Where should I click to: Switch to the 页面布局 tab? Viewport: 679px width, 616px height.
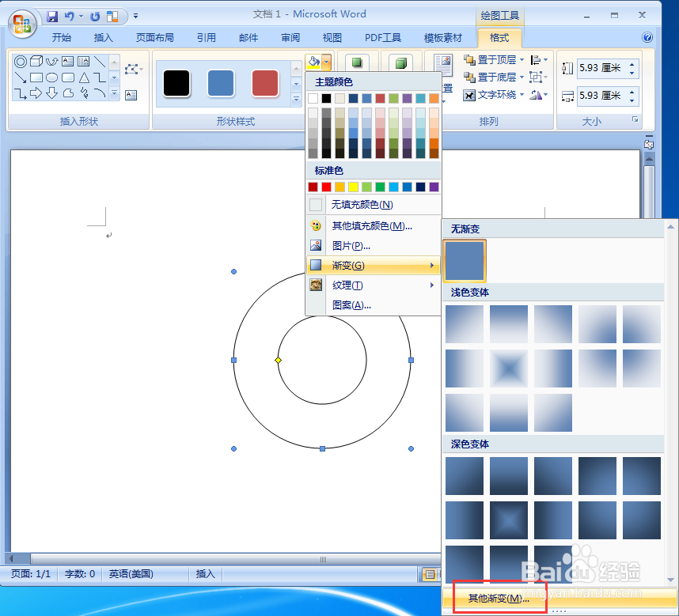pos(155,38)
